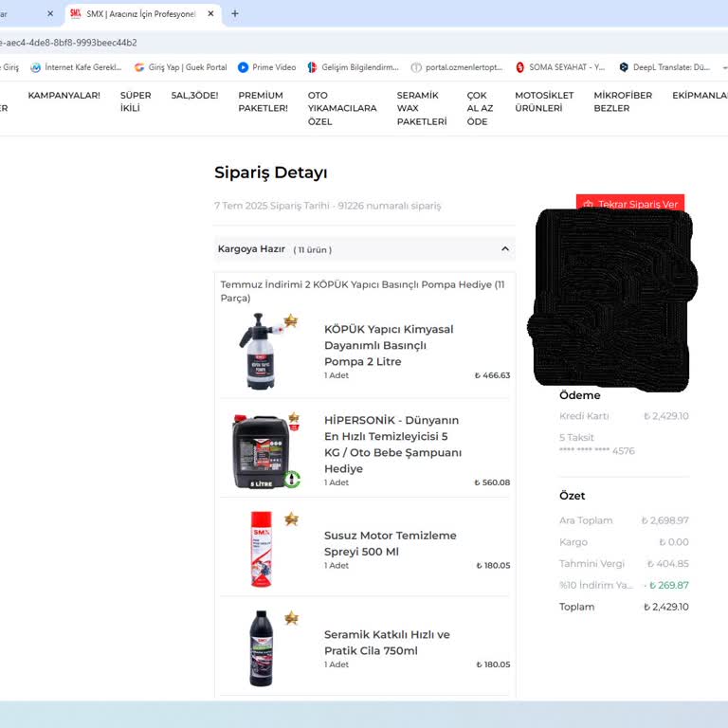Open SÜPER İKİLİ menu item
Screen dimensions: 728x728
coord(136,101)
